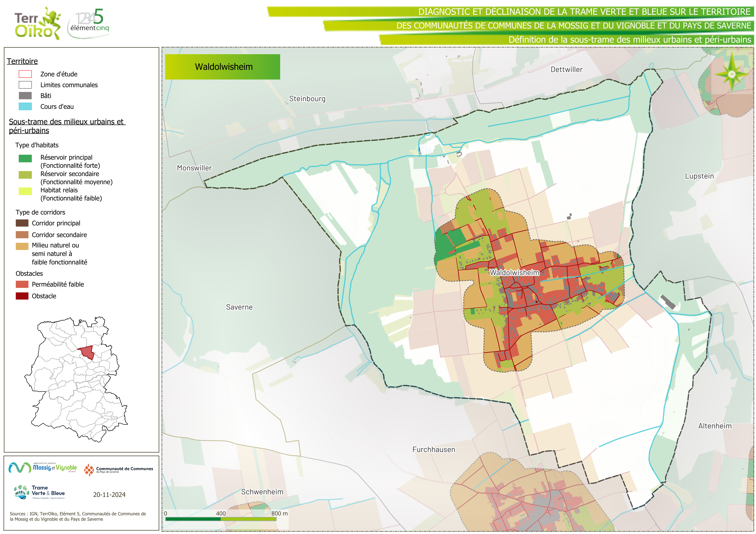This screenshot has height=534, width=756.
Task: Click the Waldolwisheim green title banner
Action: (x=223, y=67)
